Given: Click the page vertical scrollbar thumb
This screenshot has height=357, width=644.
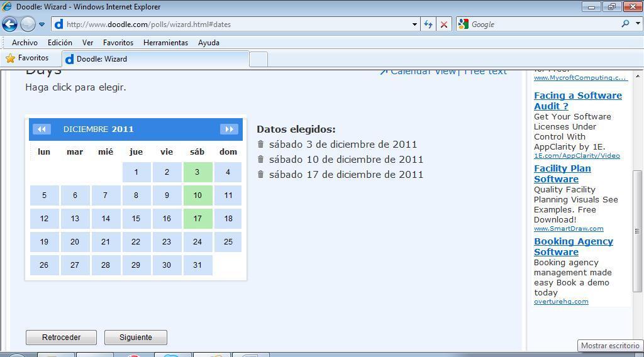Looking at the screenshot, I should [637, 231].
